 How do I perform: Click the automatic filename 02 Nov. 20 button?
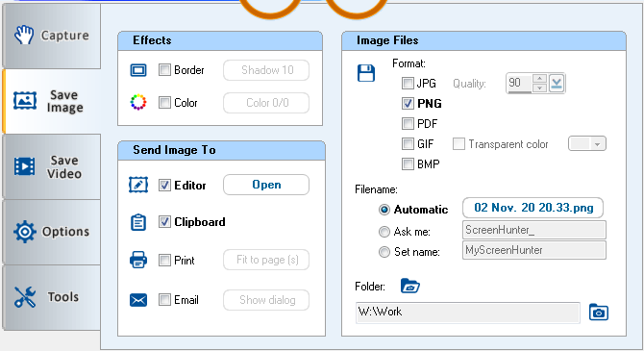pyautogui.click(x=533, y=208)
